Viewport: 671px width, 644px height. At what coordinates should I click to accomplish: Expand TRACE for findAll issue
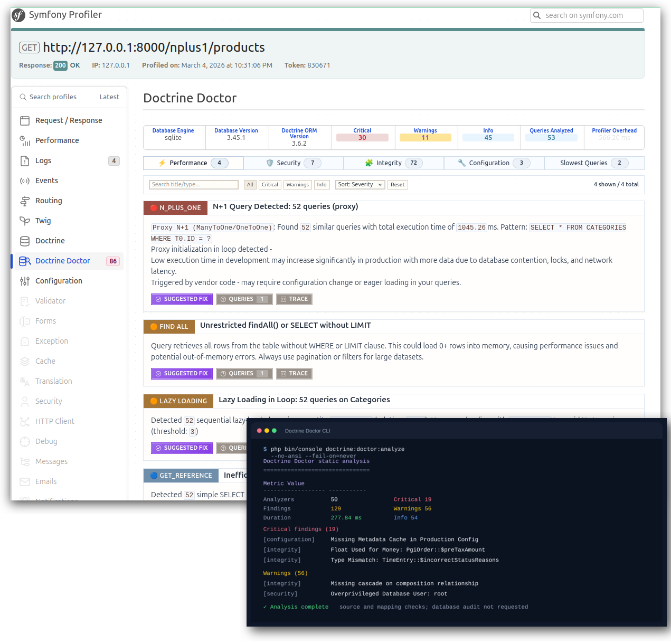pyautogui.click(x=294, y=374)
